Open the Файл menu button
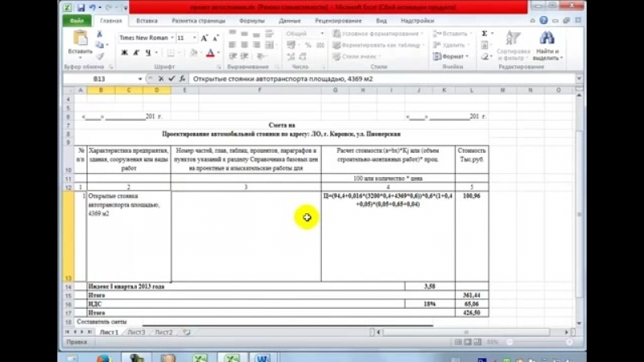This screenshot has width=644, height=362. pyautogui.click(x=76, y=19)
